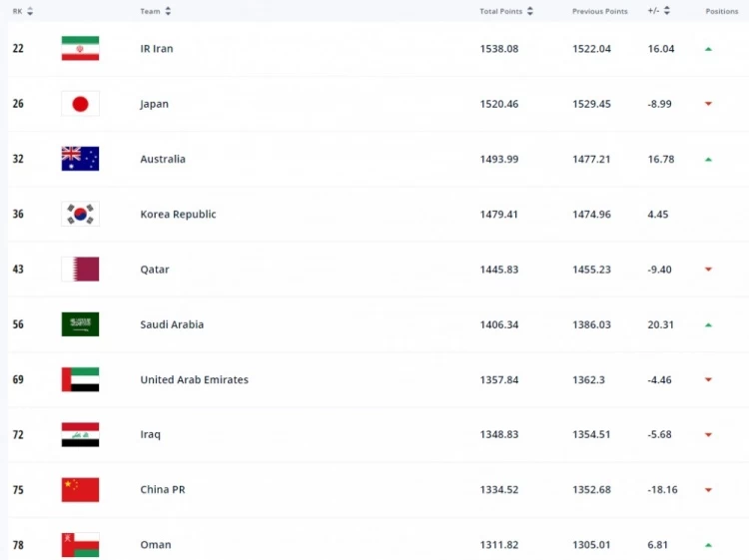749x560 pixels.
Task: Click the Korea Republic flag icon
Action: coord(80,214)
